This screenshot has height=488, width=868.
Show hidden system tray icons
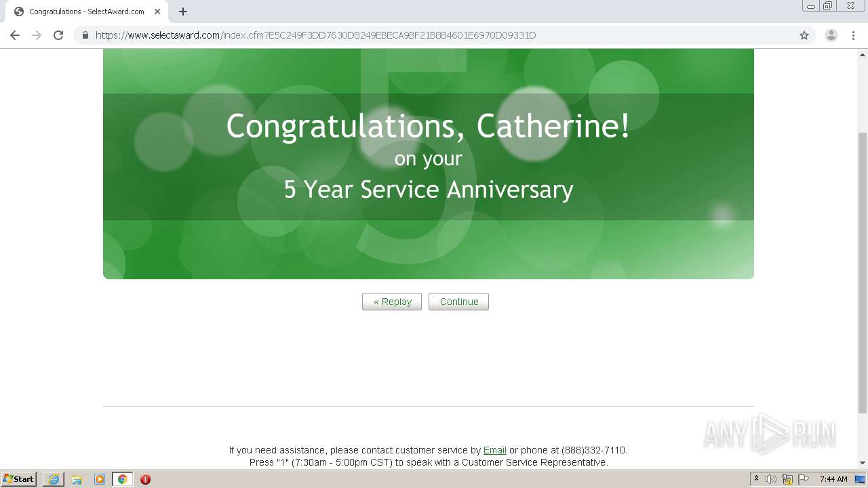click(x=756, y=479)
